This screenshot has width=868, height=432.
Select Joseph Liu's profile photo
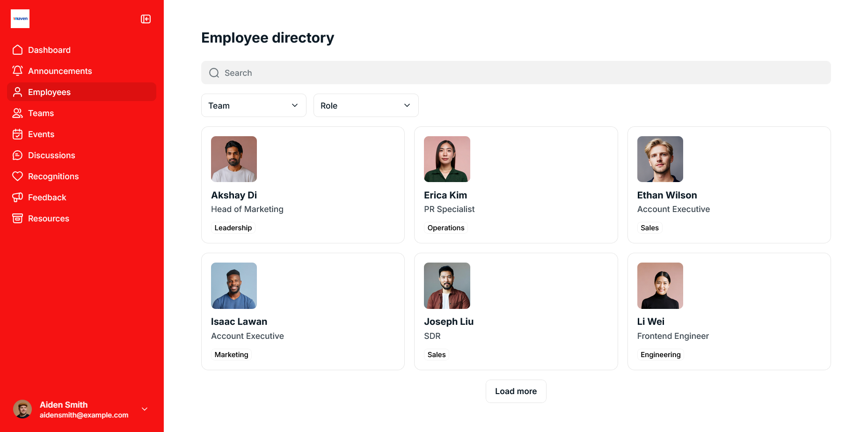coord(447,286)
